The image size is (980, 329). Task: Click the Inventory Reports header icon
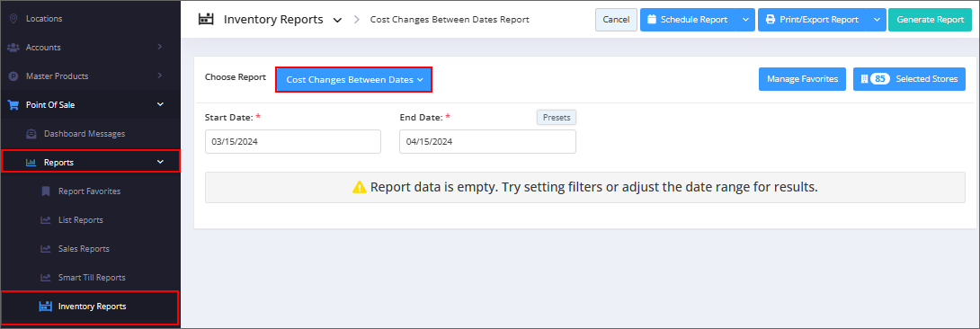pos(206,20)
